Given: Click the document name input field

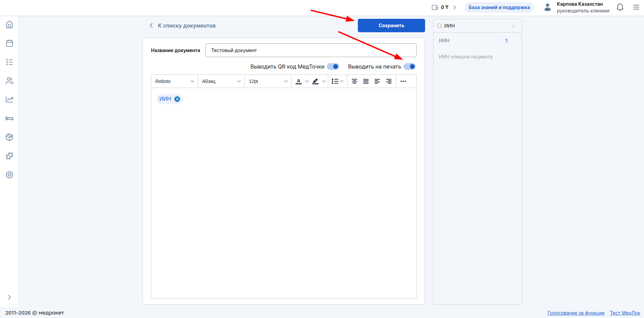Looking at the screenshot, I should (x=311, y=50).
